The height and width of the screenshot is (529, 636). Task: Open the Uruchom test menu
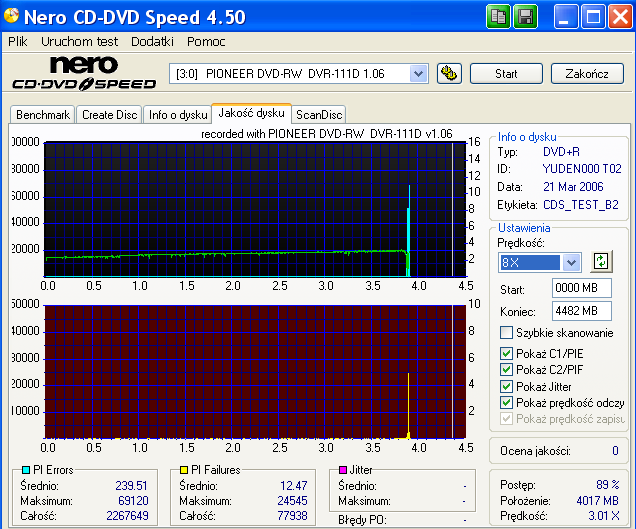click(x=80, y=41)
